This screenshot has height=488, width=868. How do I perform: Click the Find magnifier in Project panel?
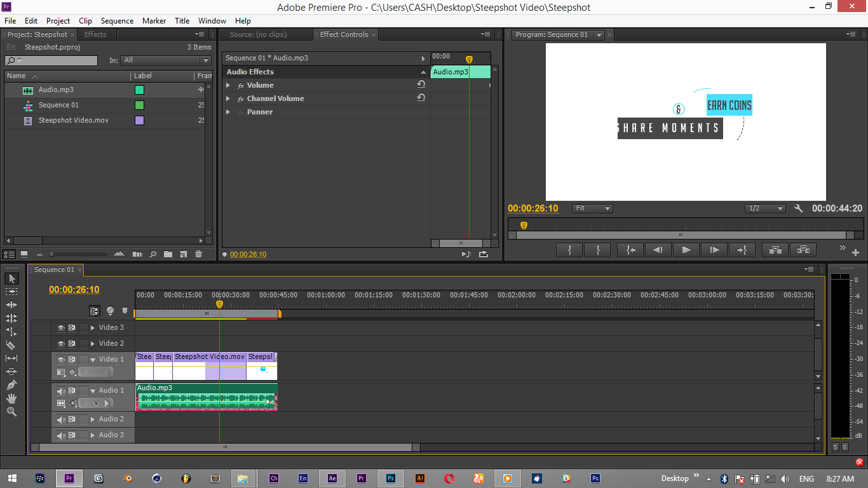(x=153, y=254)
